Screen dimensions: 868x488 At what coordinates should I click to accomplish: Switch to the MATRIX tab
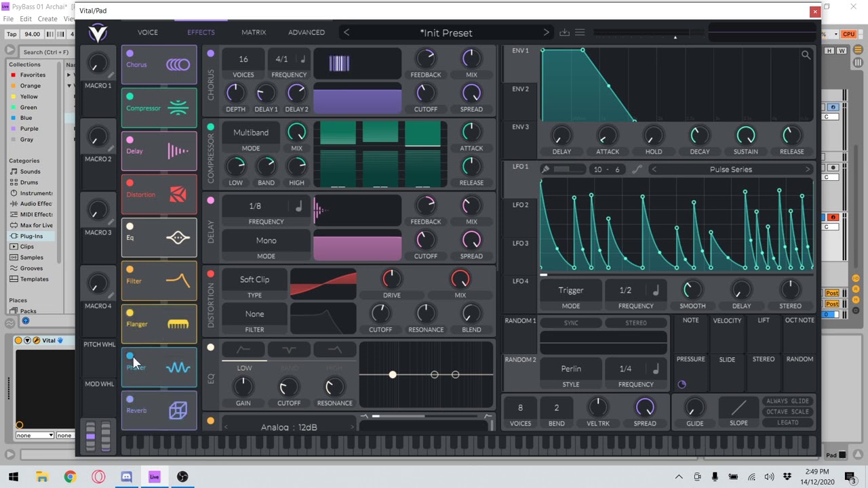tap(254, 33)
